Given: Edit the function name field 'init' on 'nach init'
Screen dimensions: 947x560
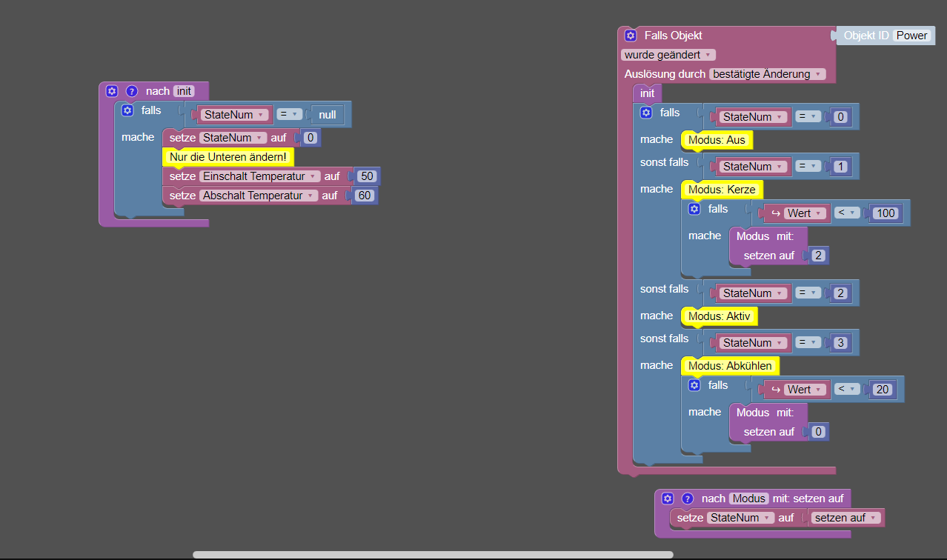Looking at the screenshot, I should pos(184,91).
